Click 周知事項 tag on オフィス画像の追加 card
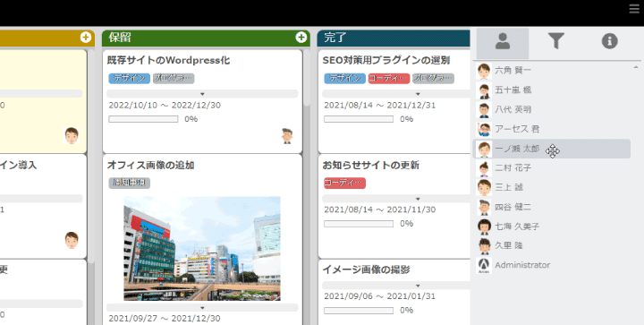Viewport: 644px width, 325px height. 130,183
